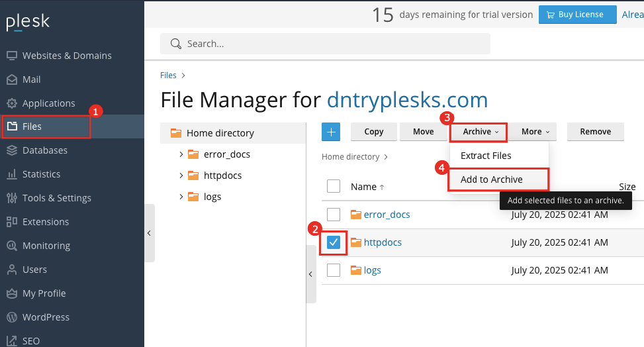This screenshot has width=644, height=347.
Task: Click in the Search input field
Action: tap(325, 44)
